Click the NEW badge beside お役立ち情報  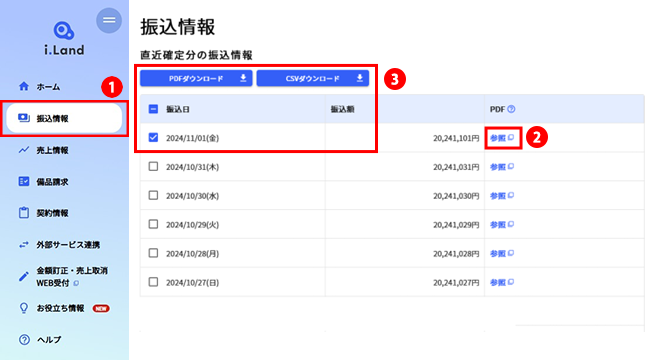(101, 308)
